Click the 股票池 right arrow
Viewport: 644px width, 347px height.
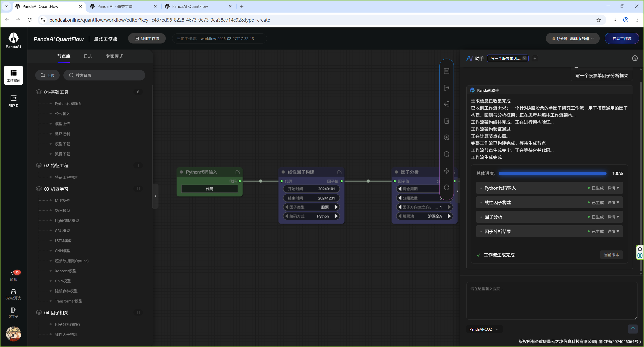[449, 216]
